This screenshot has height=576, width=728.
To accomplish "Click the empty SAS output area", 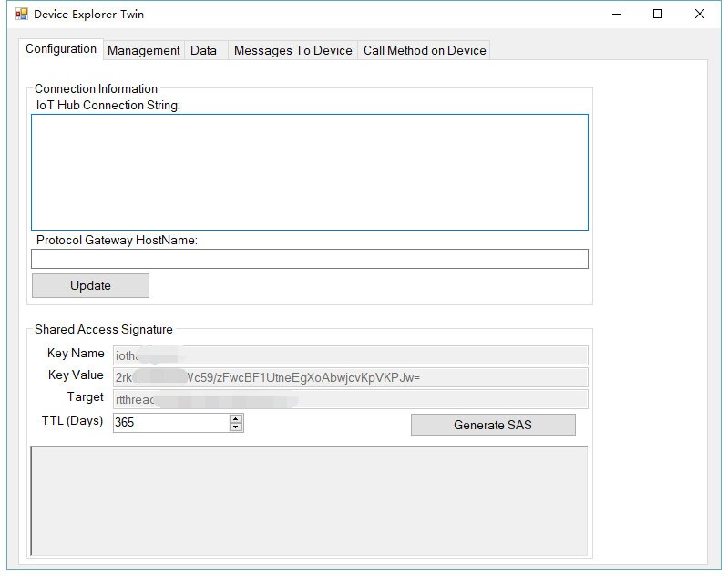I will tap(309, 501).
